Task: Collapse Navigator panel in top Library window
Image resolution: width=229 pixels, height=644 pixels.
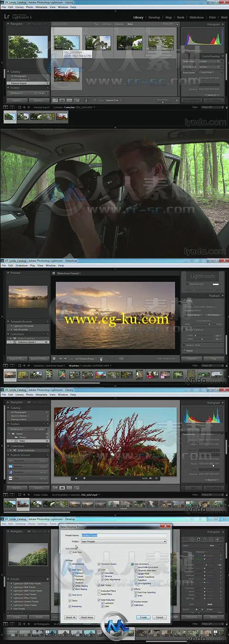Action: coord(8,24)
